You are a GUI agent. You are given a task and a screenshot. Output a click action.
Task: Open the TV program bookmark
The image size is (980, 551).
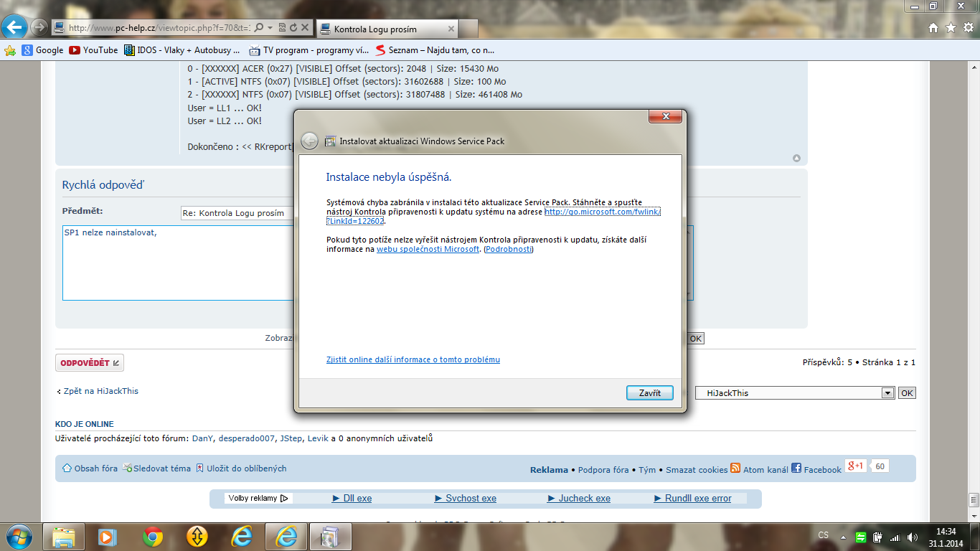tap(309, 50)
